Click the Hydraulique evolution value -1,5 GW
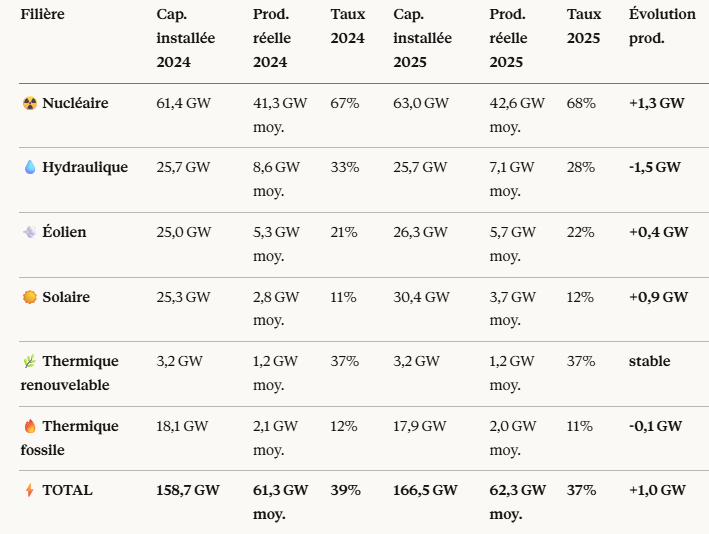 (655, 167)
